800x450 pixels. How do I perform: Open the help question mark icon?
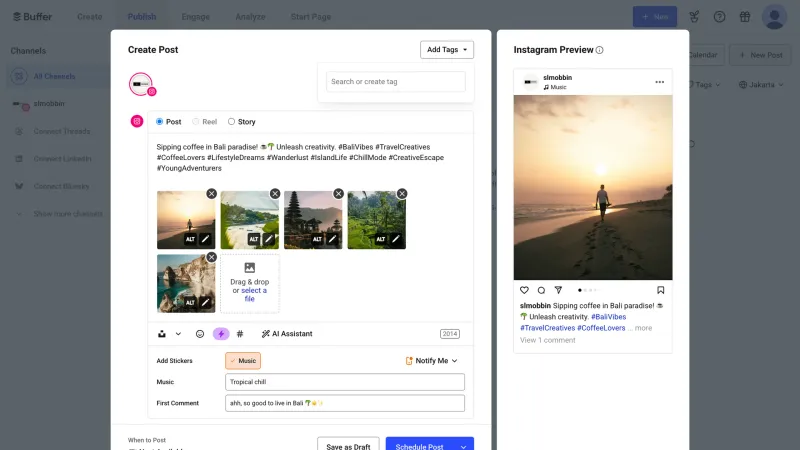[719, 17]
